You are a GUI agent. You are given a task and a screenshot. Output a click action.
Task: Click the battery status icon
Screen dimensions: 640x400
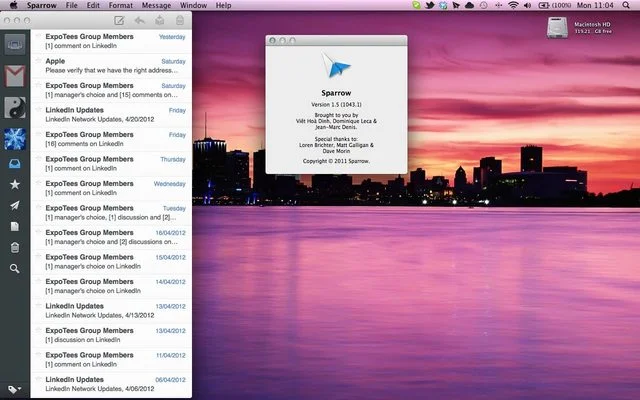[x=544, y=5]
